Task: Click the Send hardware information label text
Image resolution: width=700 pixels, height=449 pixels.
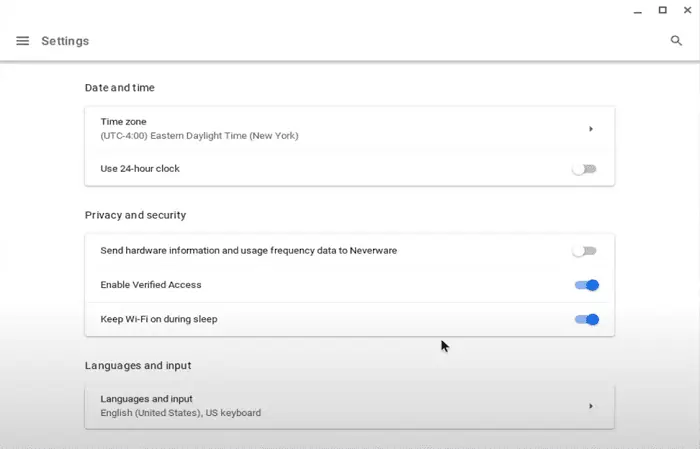Action: (x=249, y=250)
